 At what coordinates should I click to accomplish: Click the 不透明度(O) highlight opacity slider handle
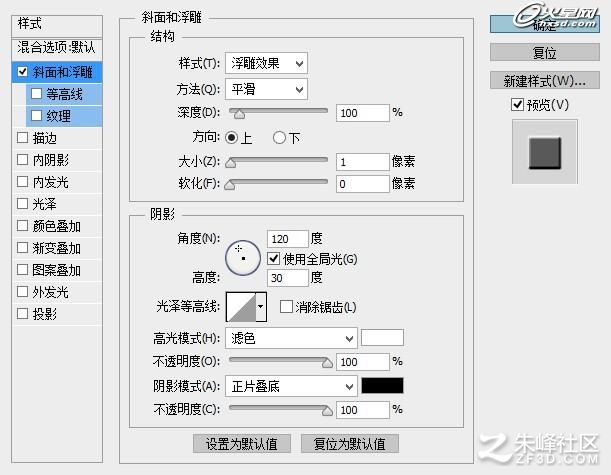click(x=327, y=363)
